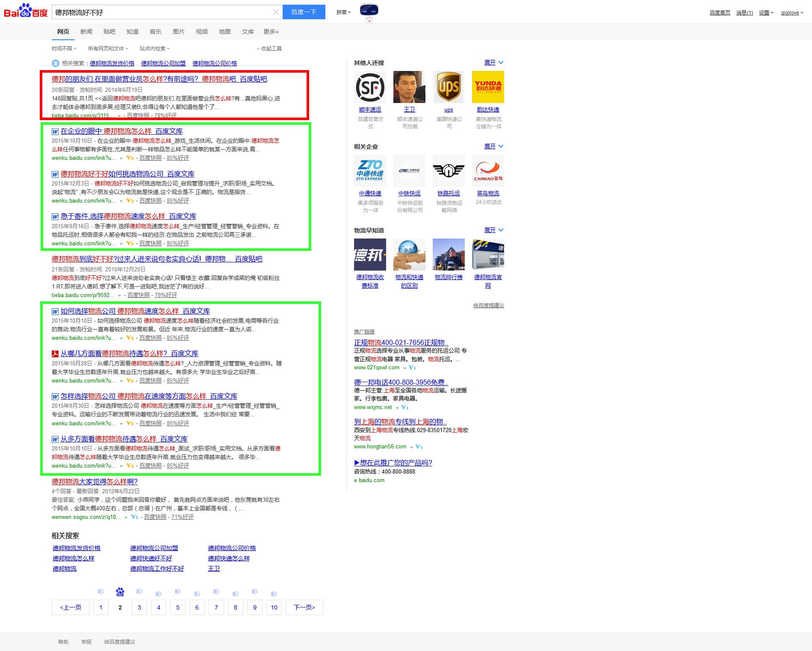
Task: Click the YUNDA express logo
Action: click(x=488, y=87)
